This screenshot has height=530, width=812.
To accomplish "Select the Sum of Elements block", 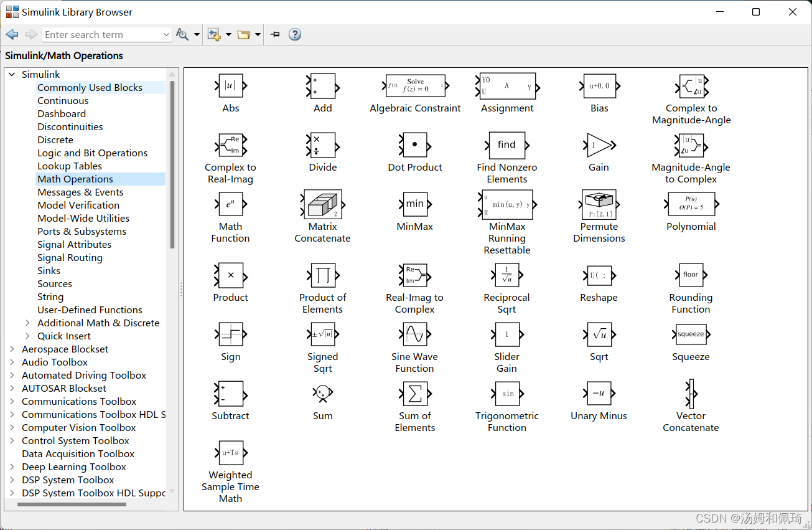I will click(414, 394).
